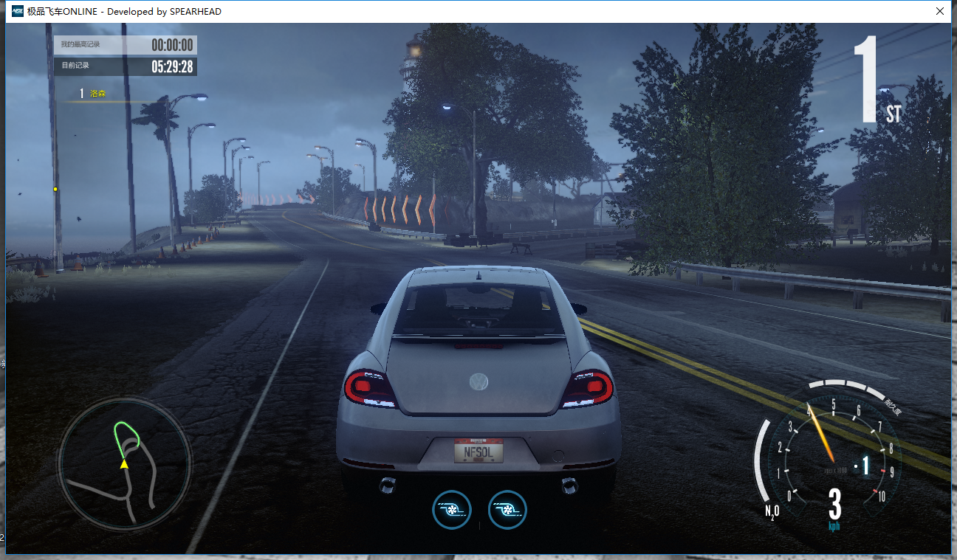Image resolution: width=957 pixels, height=560 pixels.
Task: Select the 目前记录 label
Action: point(75,66)
